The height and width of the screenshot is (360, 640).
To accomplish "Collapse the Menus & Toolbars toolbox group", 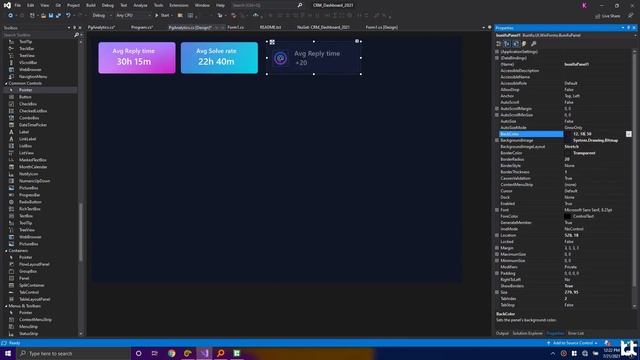I will click(x=6, y=306).
